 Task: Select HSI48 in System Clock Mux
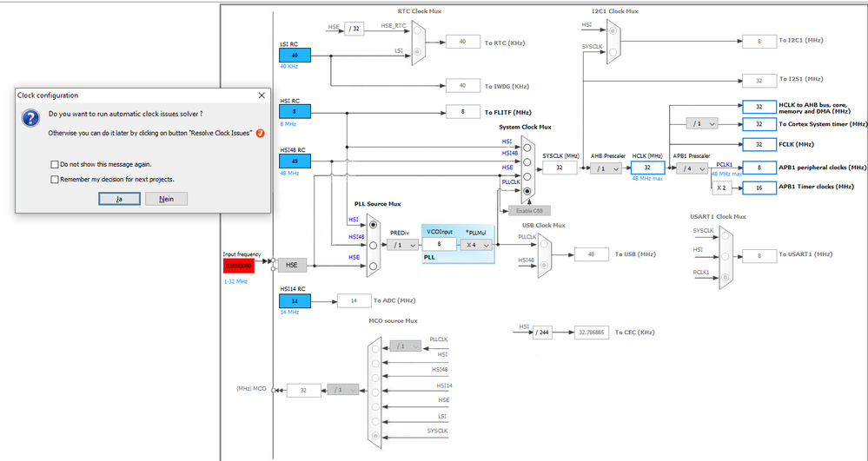527,162
